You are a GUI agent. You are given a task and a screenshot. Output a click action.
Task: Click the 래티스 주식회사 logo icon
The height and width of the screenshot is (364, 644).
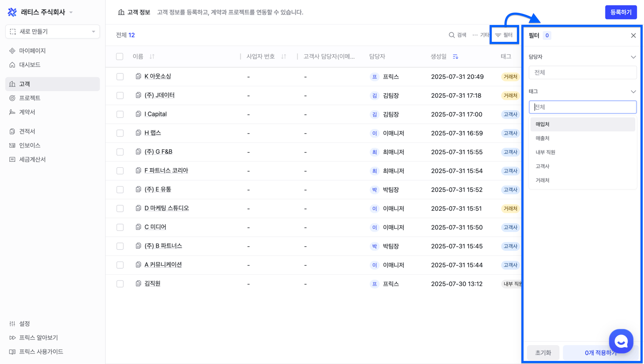pyautogui.click(x=12, y=12)
